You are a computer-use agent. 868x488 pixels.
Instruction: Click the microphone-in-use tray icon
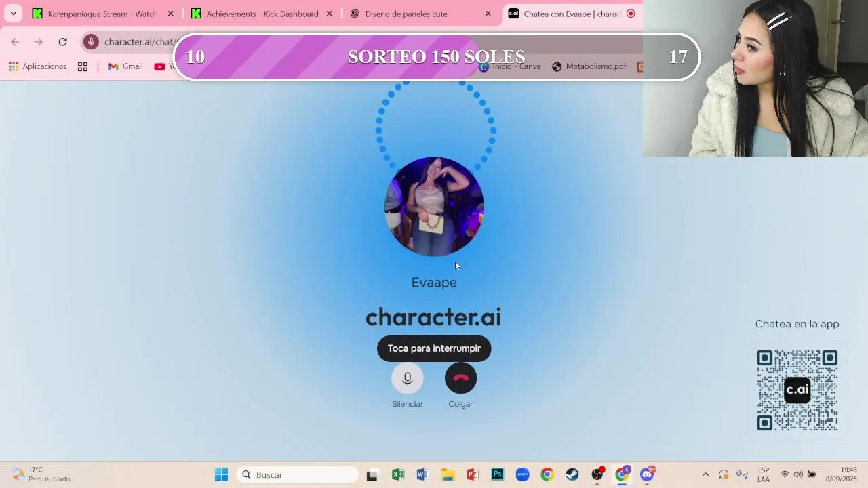coord(742,475)
